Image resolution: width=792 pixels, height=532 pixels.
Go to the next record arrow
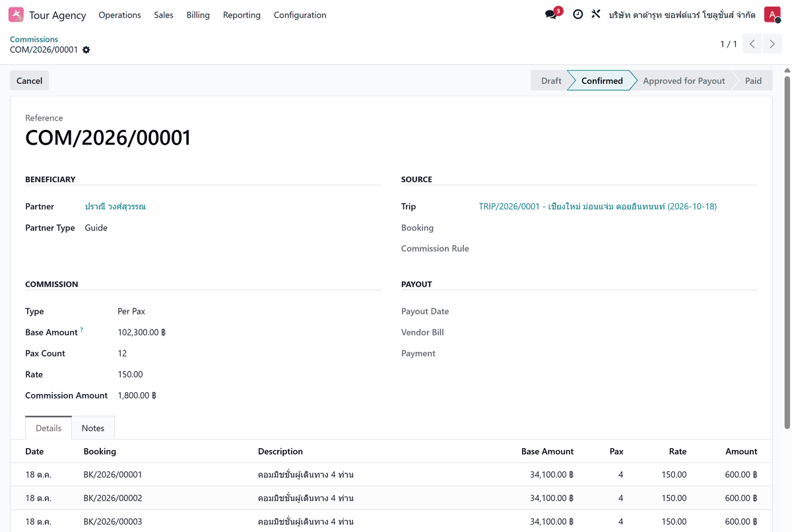click(x=772, y=44)
